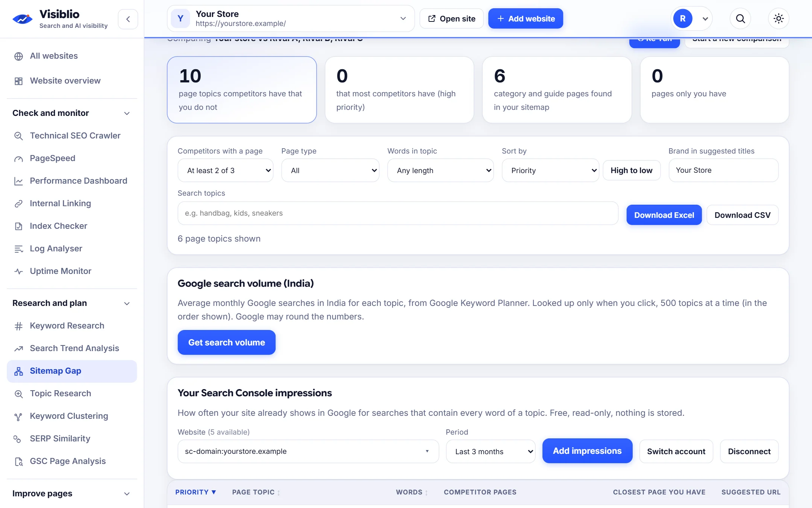Click the Keyword Clustering branch icon
The height and width of the screenshot is (508, 812).
click(x=18, y=416)
